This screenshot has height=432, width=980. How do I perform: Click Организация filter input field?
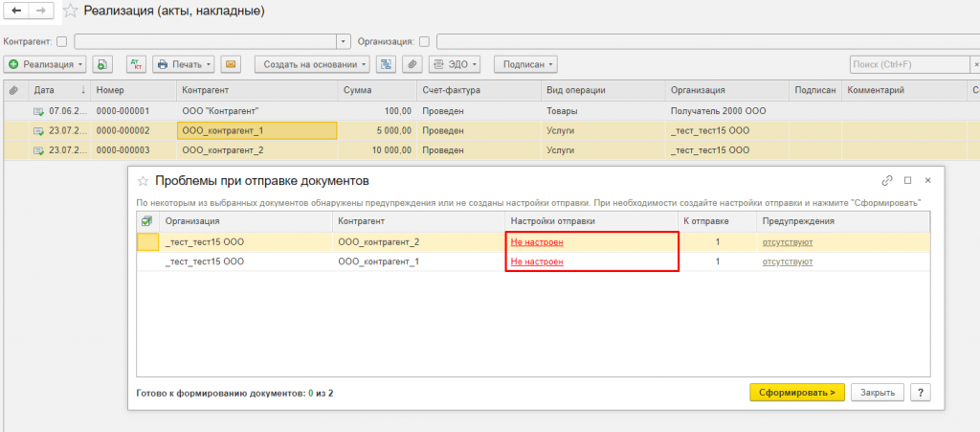(707, 42)
